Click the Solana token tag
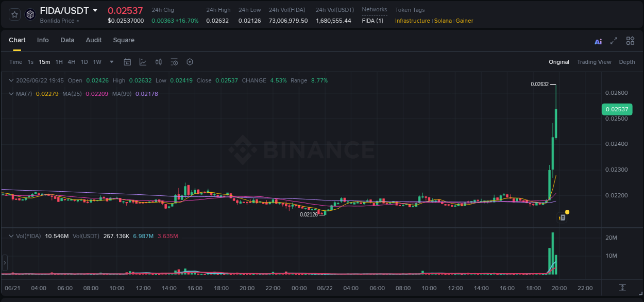The height and width of the screenshot is (302, 644). [x=443, y=21]
